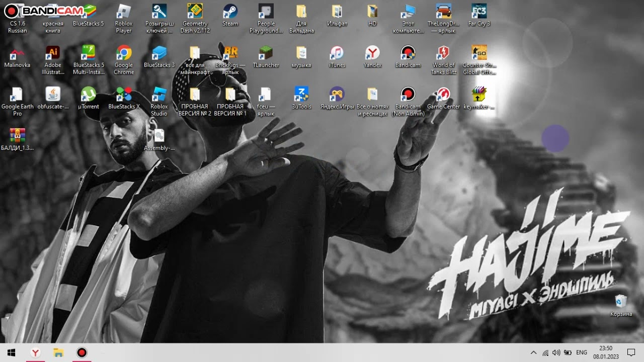
Task: Launch TheLongDrive shortcut icon
Action: pos(443,19)
